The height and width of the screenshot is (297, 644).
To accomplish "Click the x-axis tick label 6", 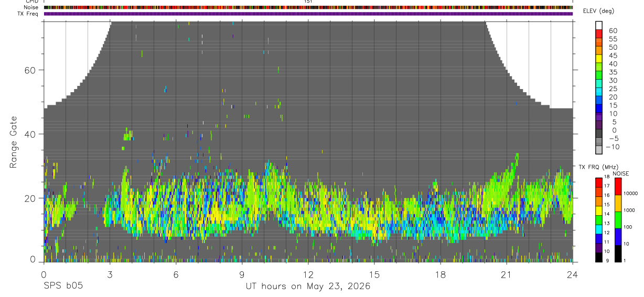I will pos(176,274).
